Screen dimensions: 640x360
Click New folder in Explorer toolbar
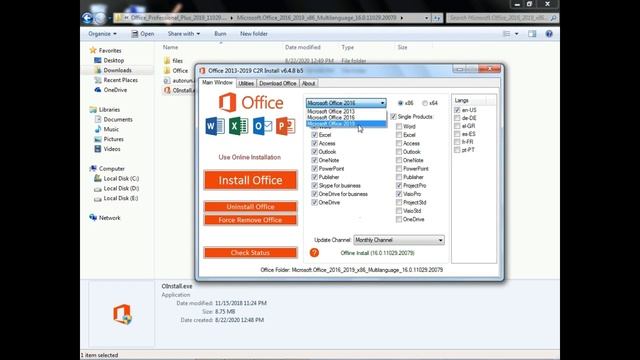tap(253, 34)
